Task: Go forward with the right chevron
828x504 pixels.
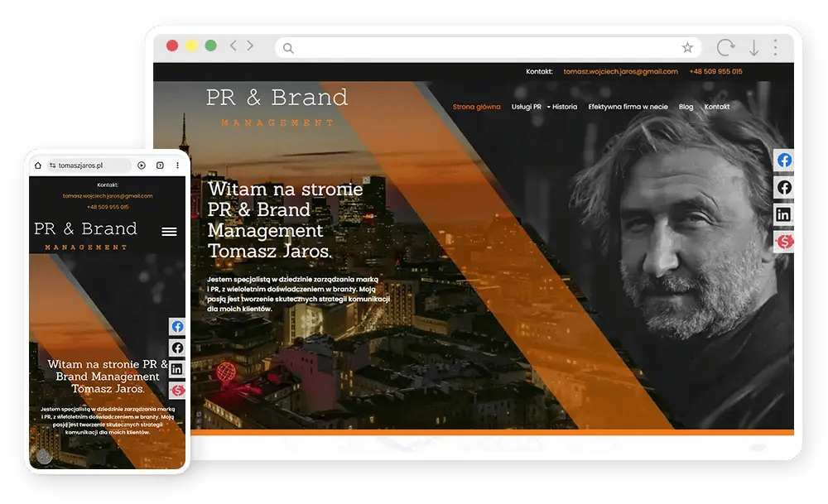Action: (x=250, y=46)
